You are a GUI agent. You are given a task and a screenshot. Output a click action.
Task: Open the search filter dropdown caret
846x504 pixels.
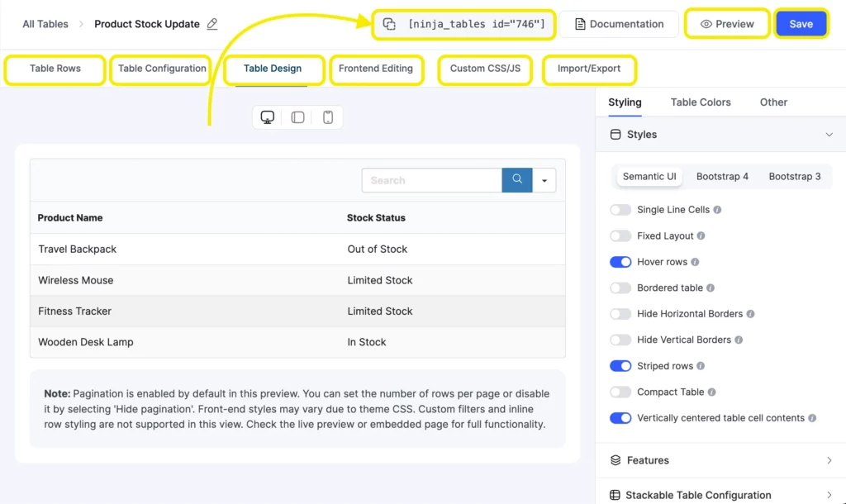(544, 180)
